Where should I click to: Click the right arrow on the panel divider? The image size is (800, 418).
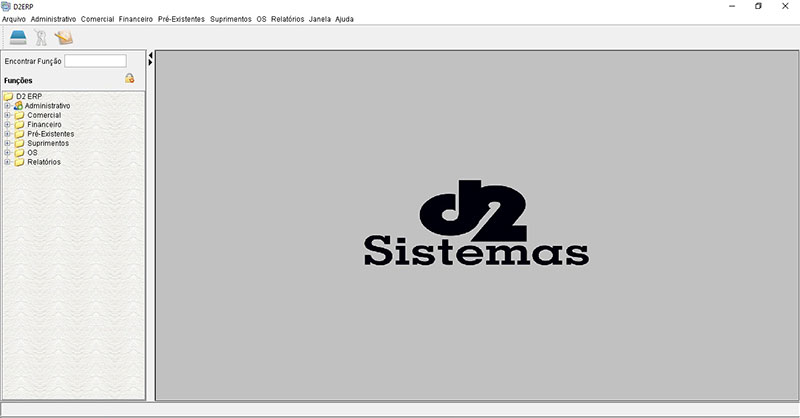click(151, 62)
